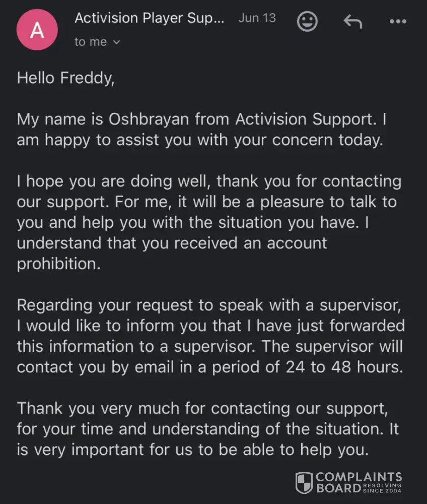
Task: Open the three-dot more options menu
Action: pos(398,22)
